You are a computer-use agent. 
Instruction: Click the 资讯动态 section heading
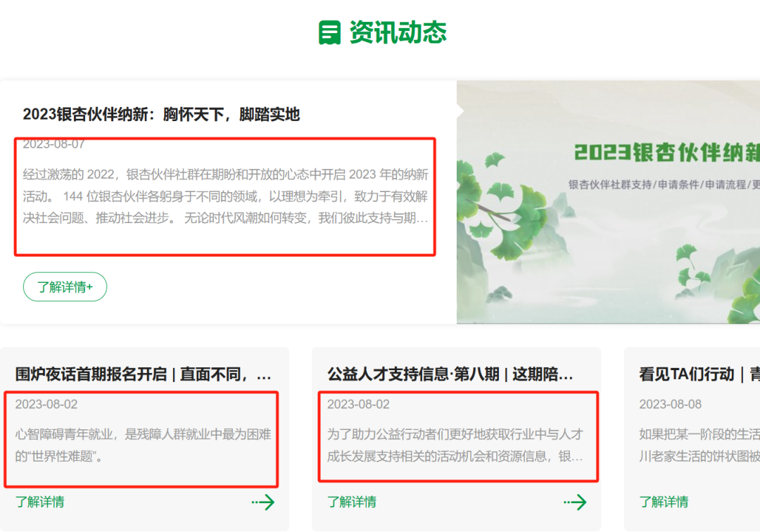398,32
